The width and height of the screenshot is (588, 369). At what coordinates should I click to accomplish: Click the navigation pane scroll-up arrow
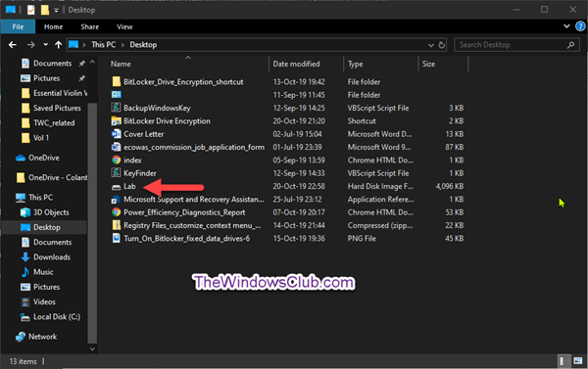92,62
